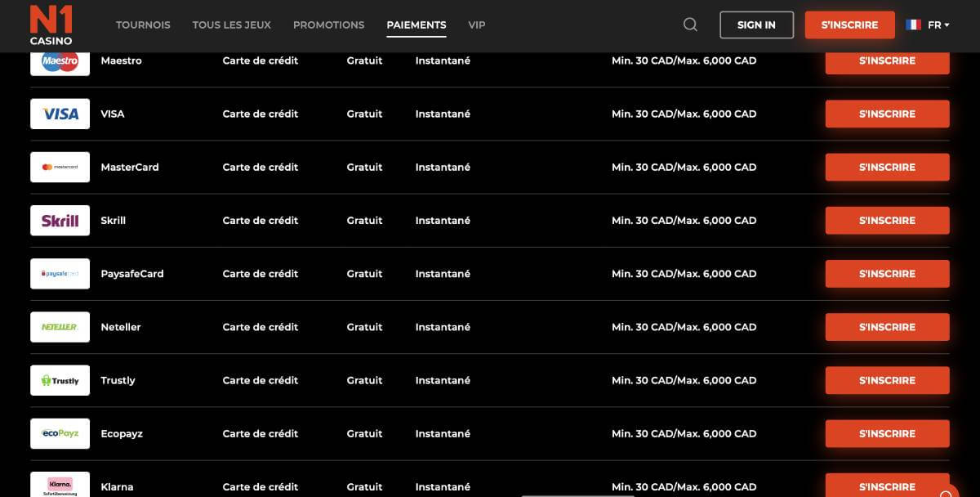Select the MasterCard name text
Viewport: 980px width, 497px height.
pyautogui.click(x=130, y=167)
